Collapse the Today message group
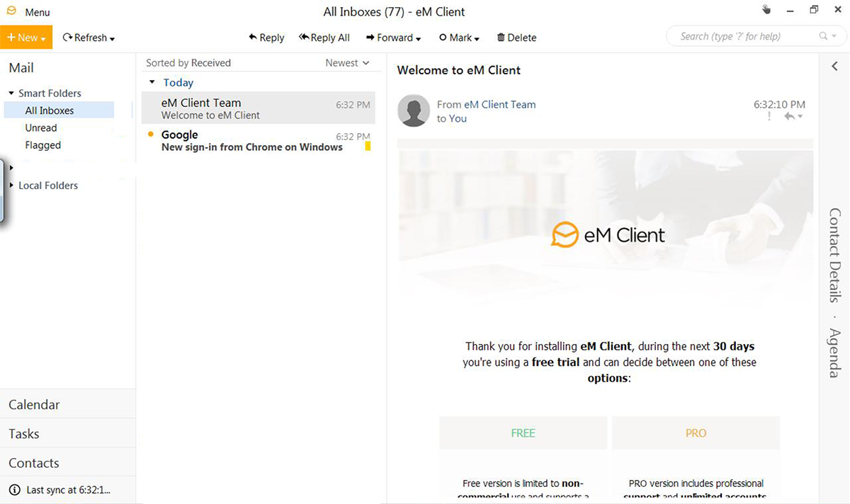 pyautogui.click(x=152, y=83)
